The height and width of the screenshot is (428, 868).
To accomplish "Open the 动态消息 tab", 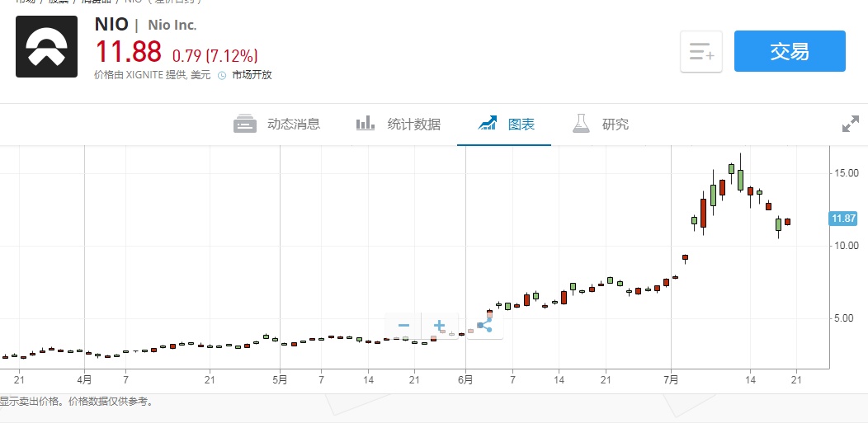I will click(x=277, y=125).
